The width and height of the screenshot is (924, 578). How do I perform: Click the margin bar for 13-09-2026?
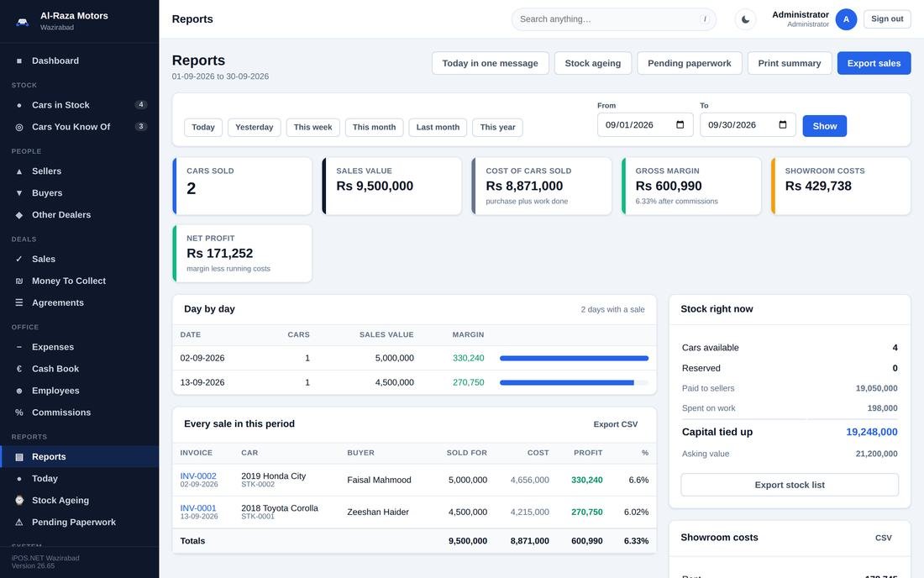574,383
